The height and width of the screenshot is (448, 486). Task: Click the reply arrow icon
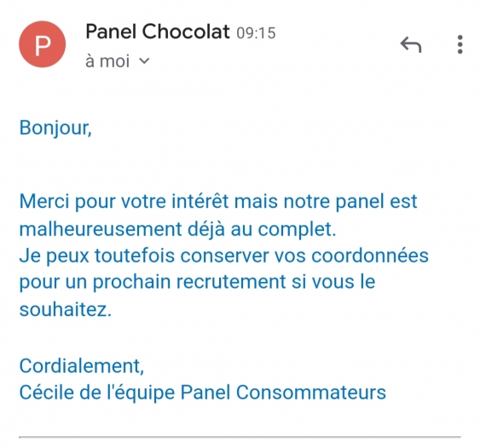411,44
